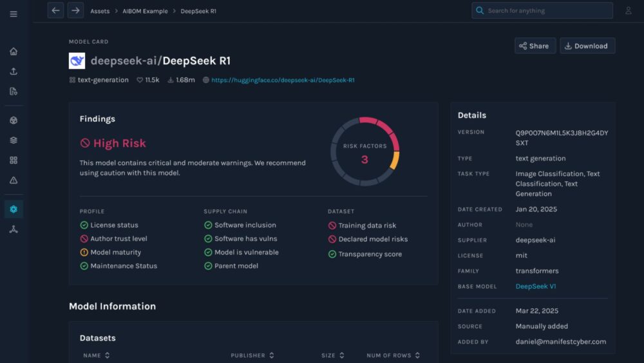Click the text-generation tag icon
The image size is (644, 363).
[x=72, y=80]
